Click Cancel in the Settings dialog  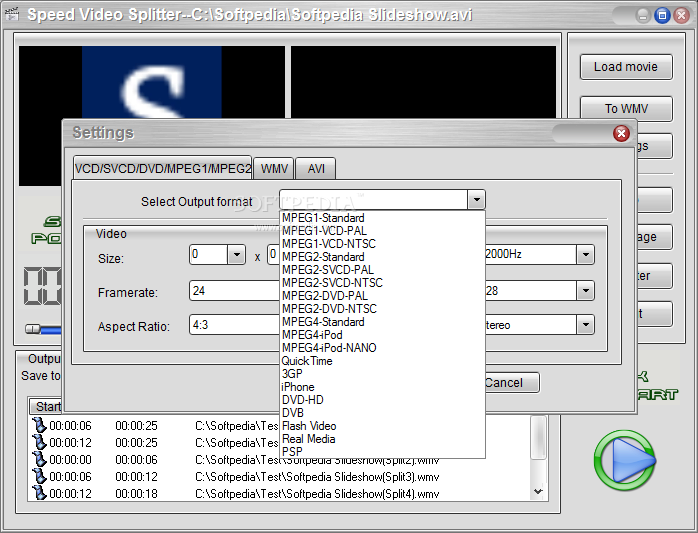511,383
